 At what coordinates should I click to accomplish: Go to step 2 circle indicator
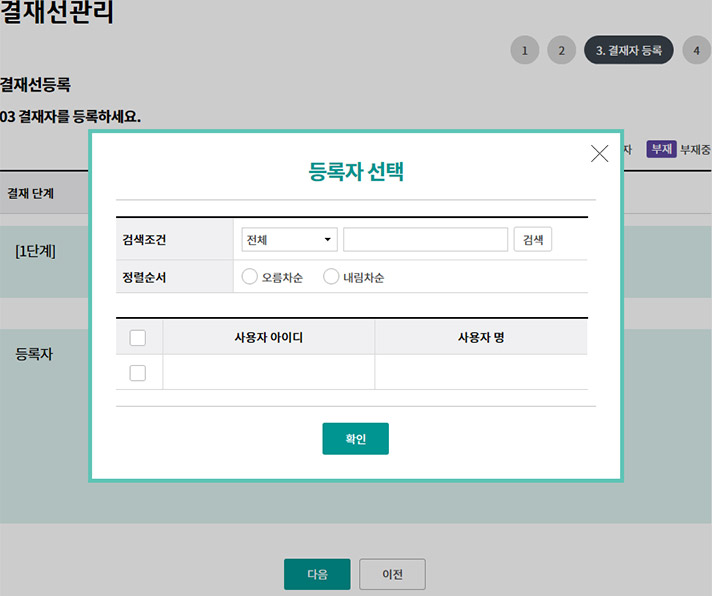[561, 50]
